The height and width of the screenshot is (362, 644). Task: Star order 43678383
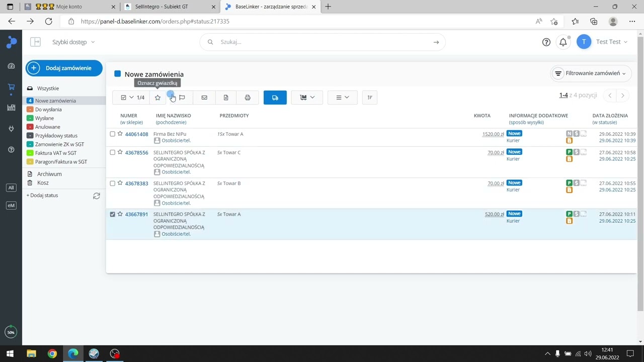tap(120, 183)
